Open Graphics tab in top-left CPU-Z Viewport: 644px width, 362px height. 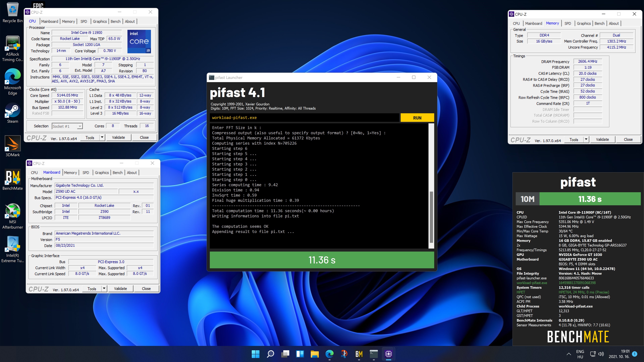100,21
